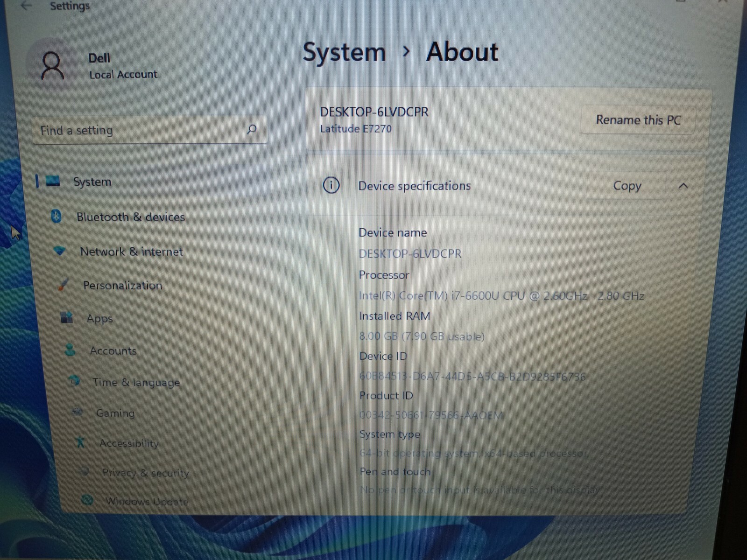Click the Accounts person icon
The width and height of the screenshot is (747, 560).
pos(70,350)
